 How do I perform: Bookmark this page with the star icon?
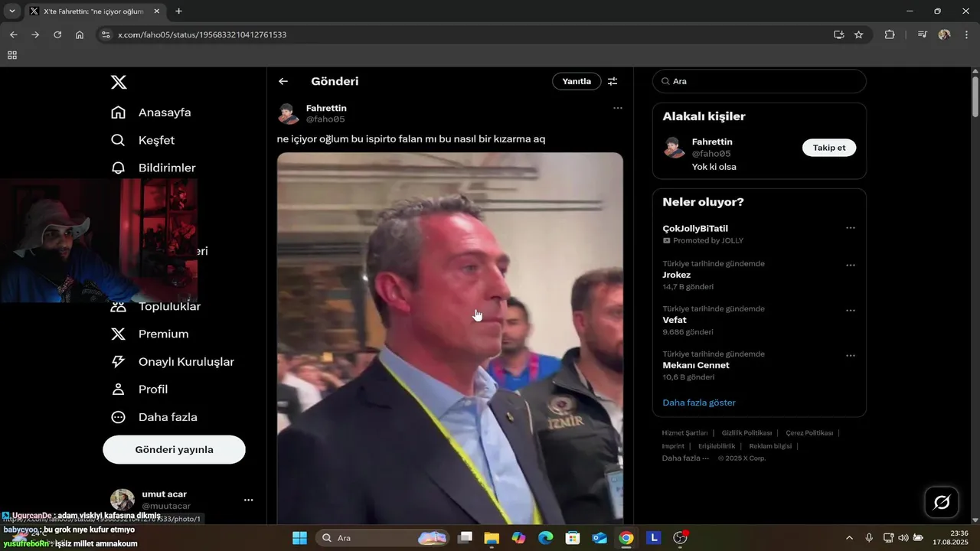tap(858, 34)
